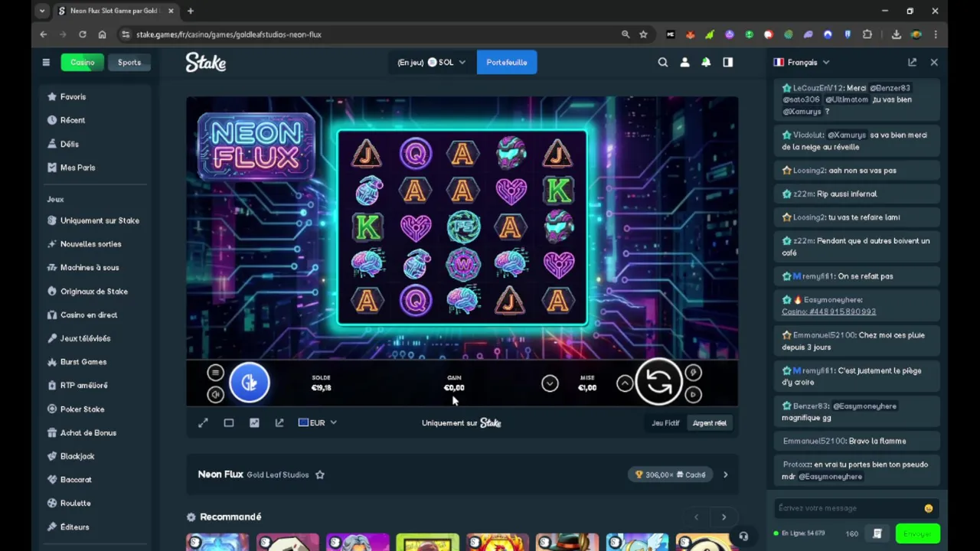Open the Portefeuille wallet
Screen dimensions: 980x551
507,62
